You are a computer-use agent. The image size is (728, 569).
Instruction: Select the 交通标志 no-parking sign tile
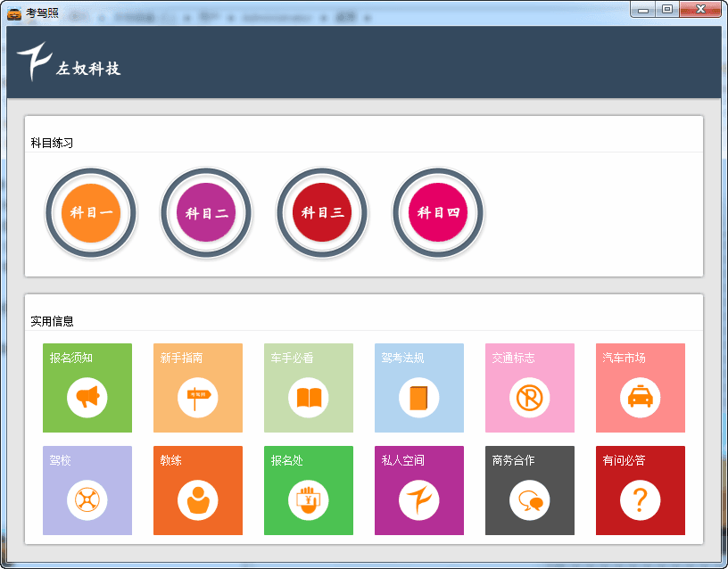530,388
